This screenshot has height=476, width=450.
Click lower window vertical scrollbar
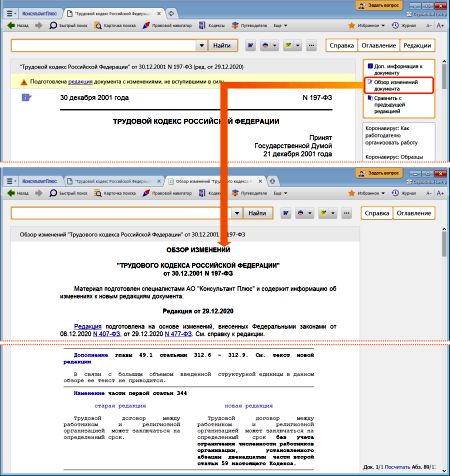click(444, 244)
